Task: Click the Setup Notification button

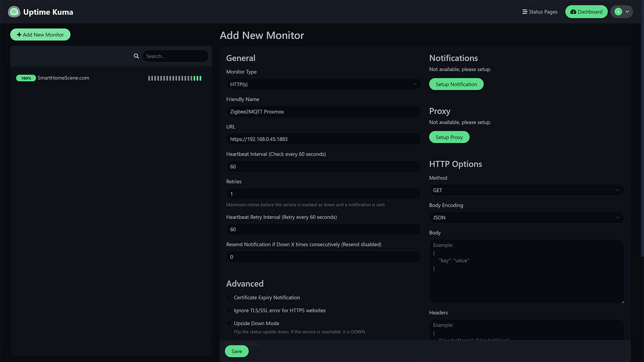Action: click(456, 84)
